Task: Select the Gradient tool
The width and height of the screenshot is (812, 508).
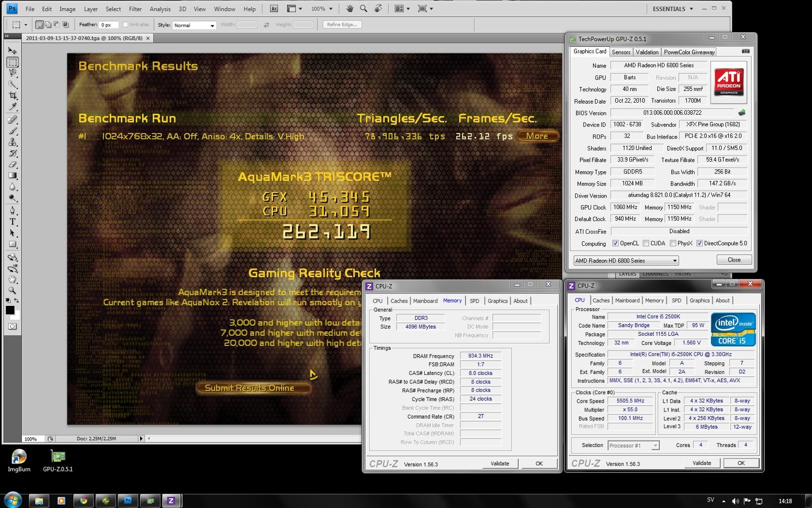Action: point(13,176)
